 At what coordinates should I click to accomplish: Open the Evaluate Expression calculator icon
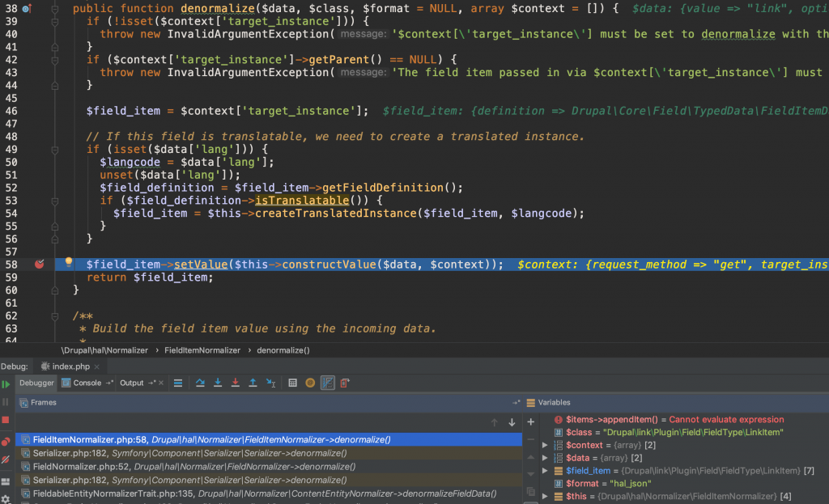[x=292, y=383]
